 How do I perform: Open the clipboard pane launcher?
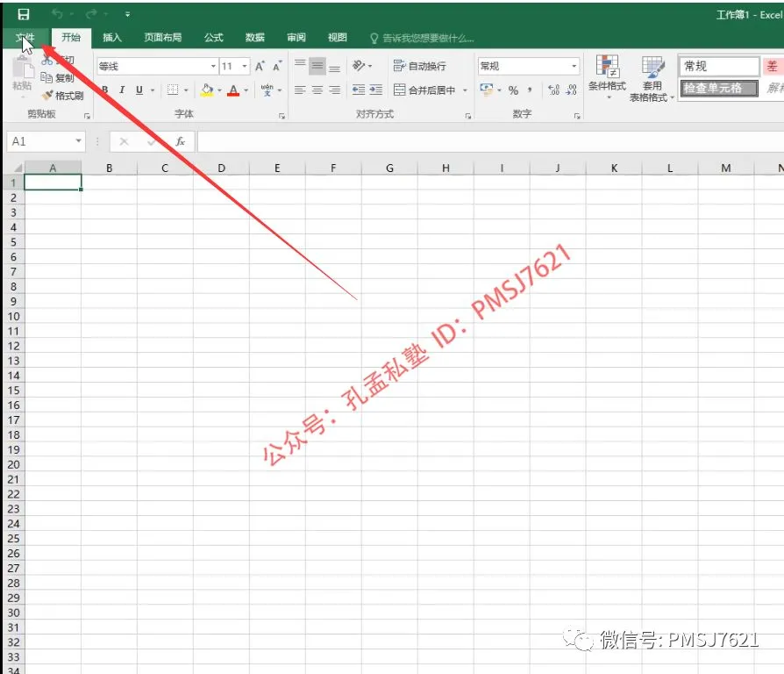(87, 116)
